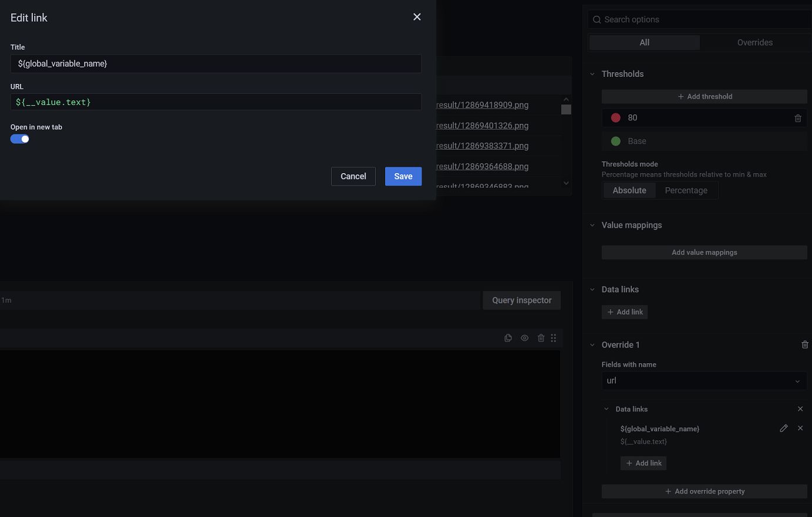Open the Query inspector
812x517 pixels.
[x=522, y=300]
